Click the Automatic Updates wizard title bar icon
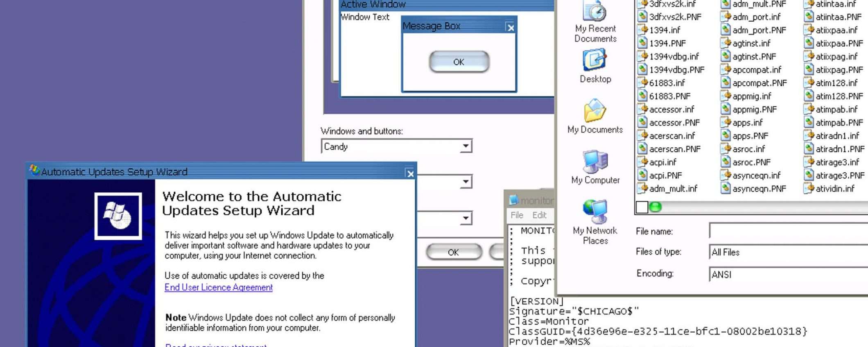The width and height of the screenshot is (868, 347). (x=34, y=171)
